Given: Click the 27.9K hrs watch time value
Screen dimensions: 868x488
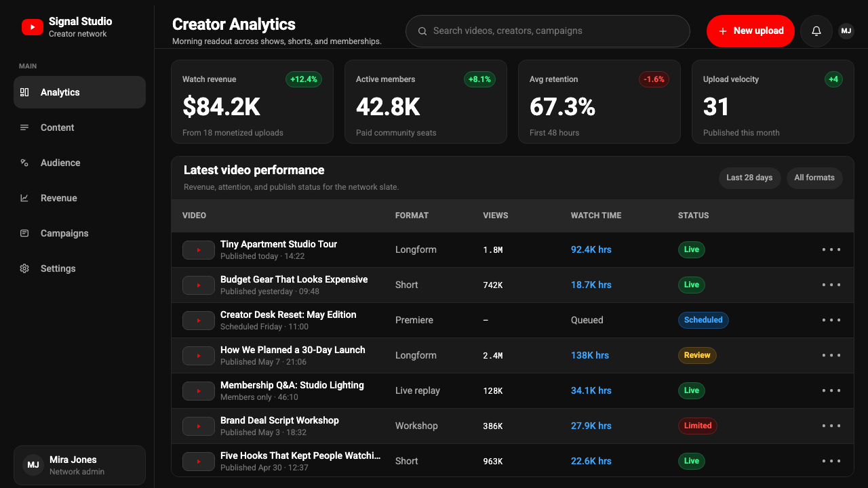Looking at the screenshot, I should pyautogui.click(x=591, y=426).
